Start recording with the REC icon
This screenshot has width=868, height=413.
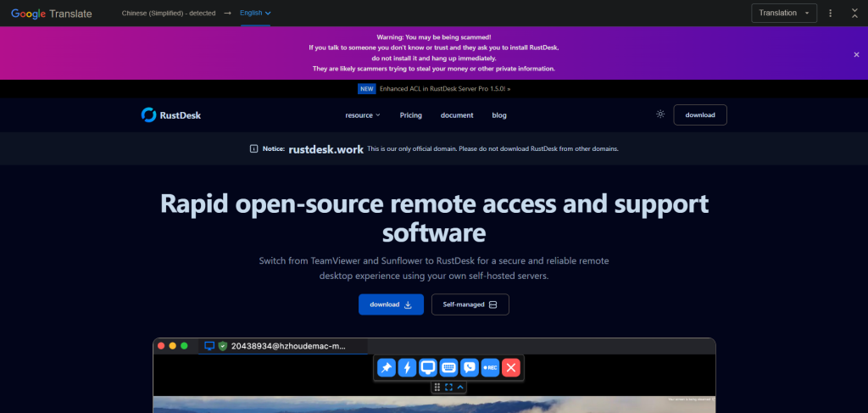pos(490,367)
